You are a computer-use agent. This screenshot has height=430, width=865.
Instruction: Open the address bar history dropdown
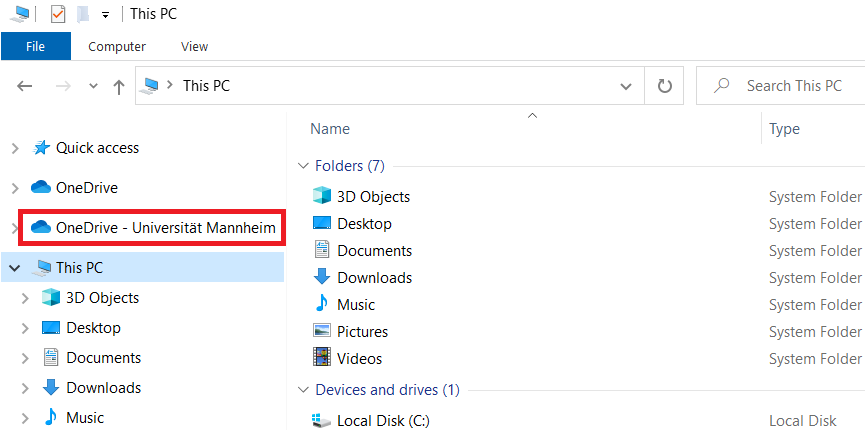pyautogui.click(x=626, y=86)
